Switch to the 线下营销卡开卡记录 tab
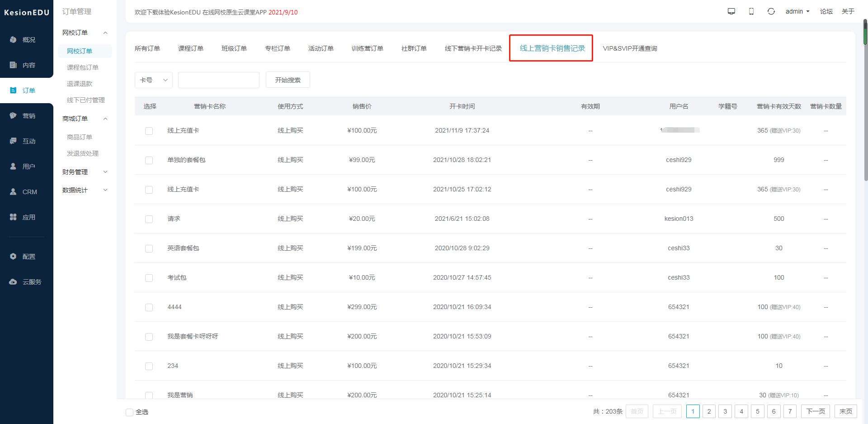This screenshot has width=868, height=424. pos(473,48)
